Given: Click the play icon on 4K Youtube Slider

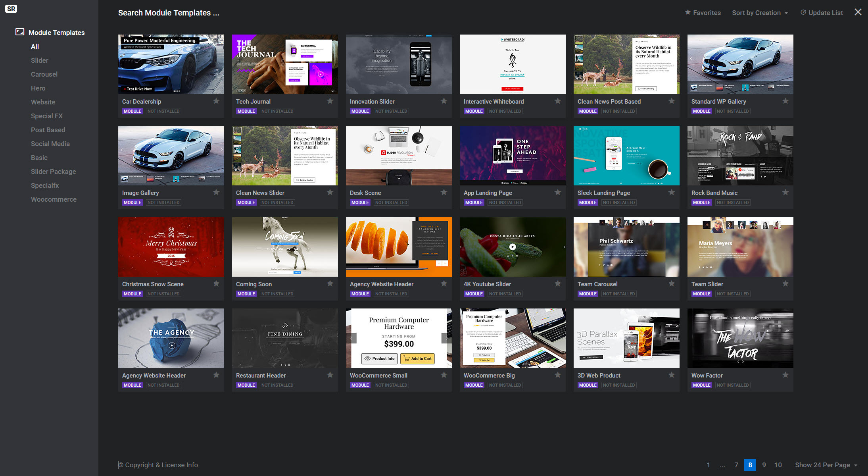Looking at the screenshot, I should (x=513, y=247).
